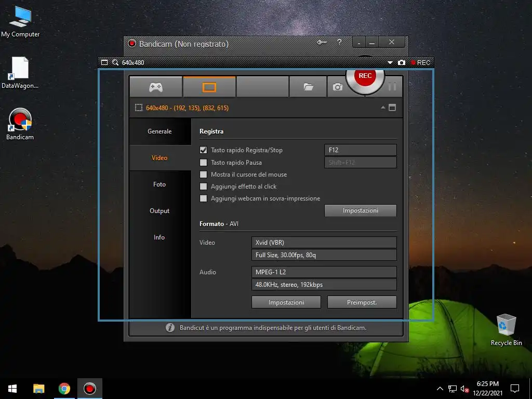The image size is (532, 399).
Task: Open the capture frame dropdown arrow
Action: 390,63
